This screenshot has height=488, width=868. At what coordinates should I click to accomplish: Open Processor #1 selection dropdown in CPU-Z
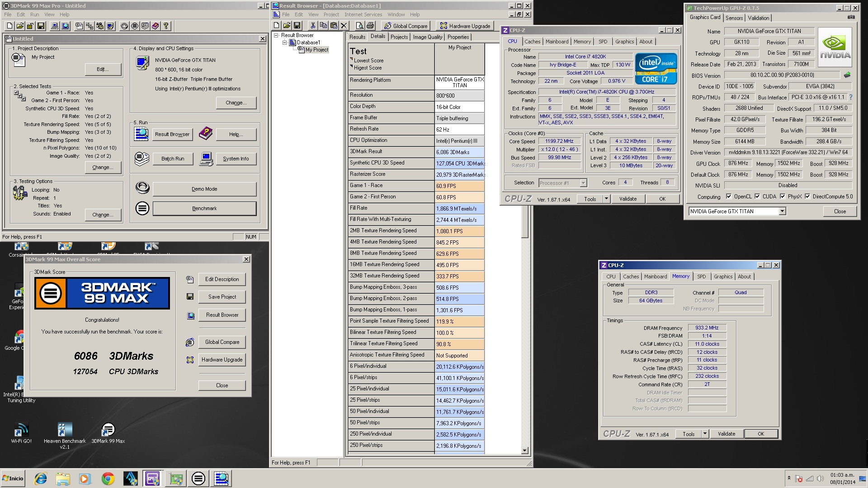click(583, 183)
